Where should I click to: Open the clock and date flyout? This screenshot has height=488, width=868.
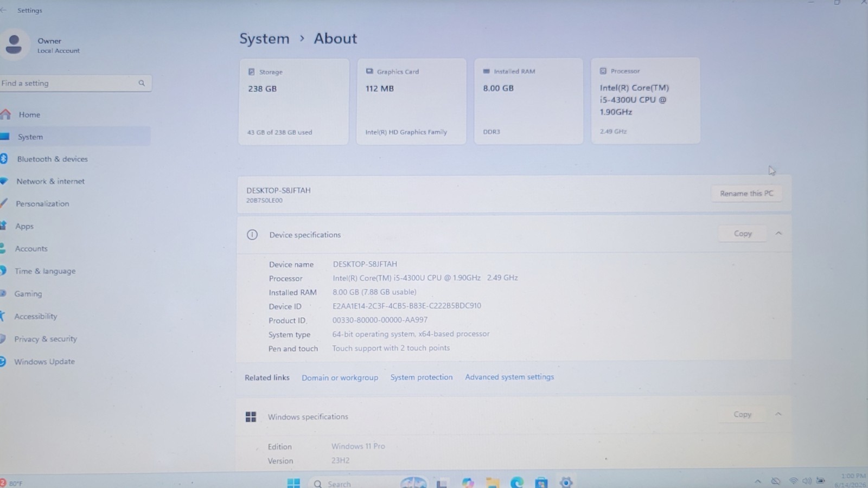(x=850, y=480)
